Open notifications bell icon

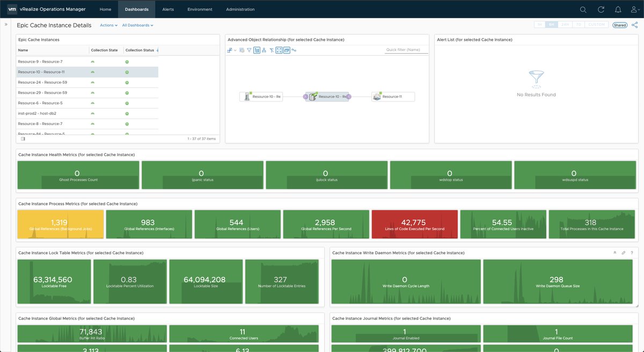618,9
